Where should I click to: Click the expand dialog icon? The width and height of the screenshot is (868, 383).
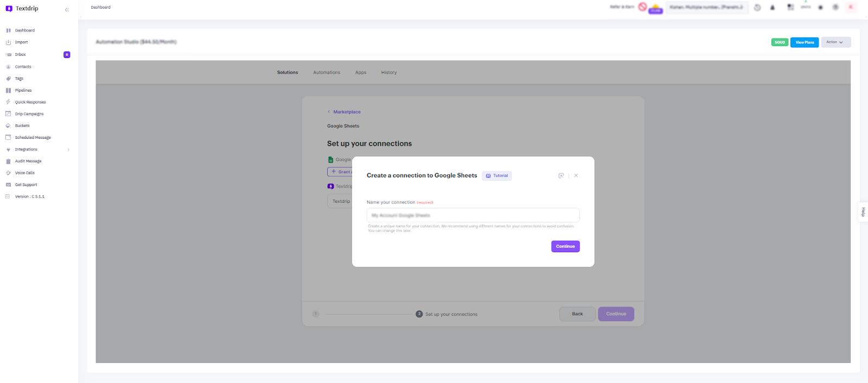click(561, 176)
